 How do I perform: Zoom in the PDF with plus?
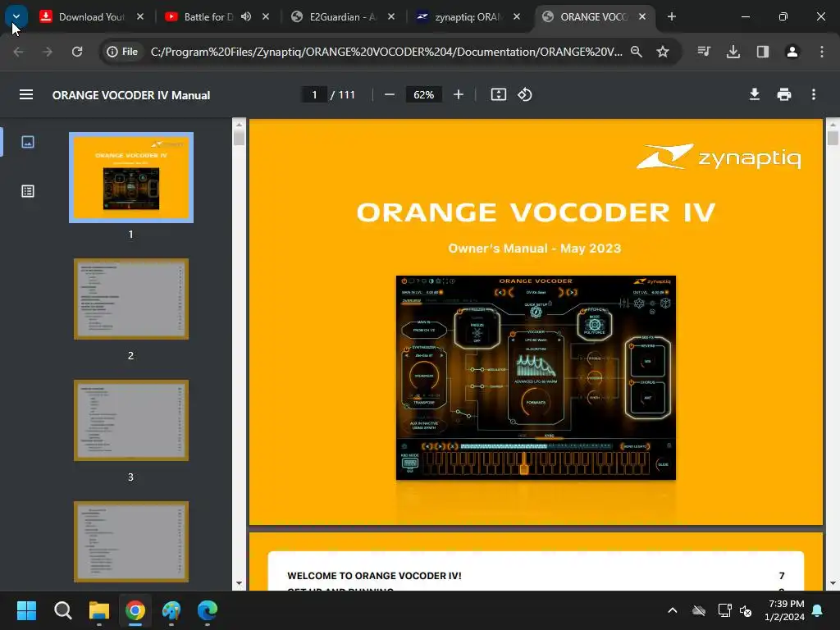click(458, 95)
